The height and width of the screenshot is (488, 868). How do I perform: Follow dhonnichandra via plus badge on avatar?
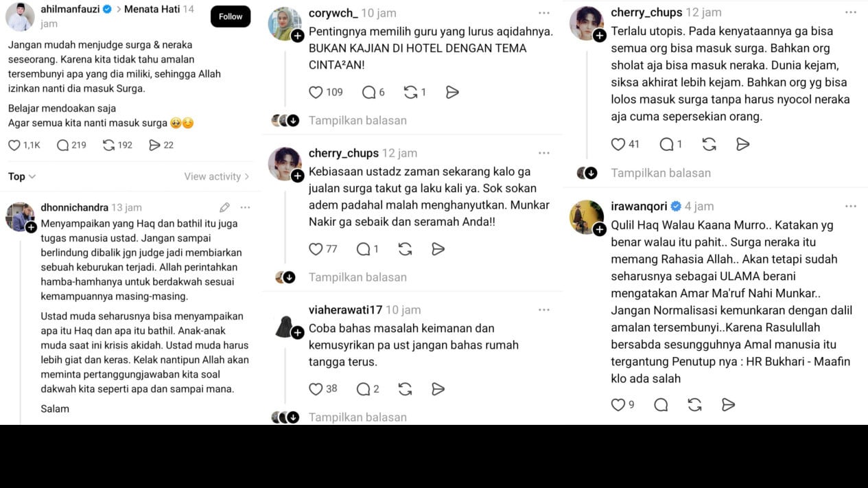point(31,227)
